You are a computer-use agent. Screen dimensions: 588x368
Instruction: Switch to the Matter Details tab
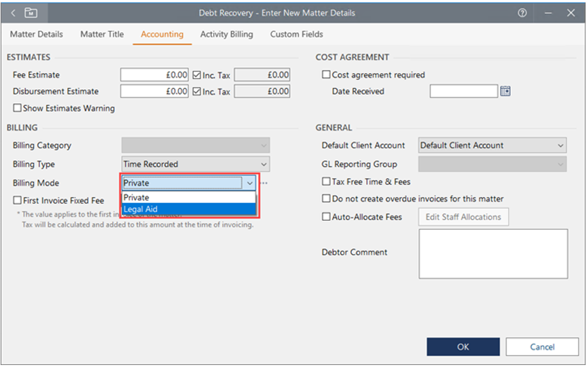[x=37, y=34]
